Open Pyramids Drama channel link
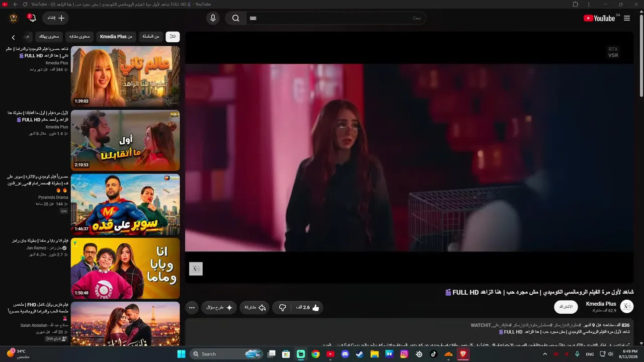 [53, 198]
